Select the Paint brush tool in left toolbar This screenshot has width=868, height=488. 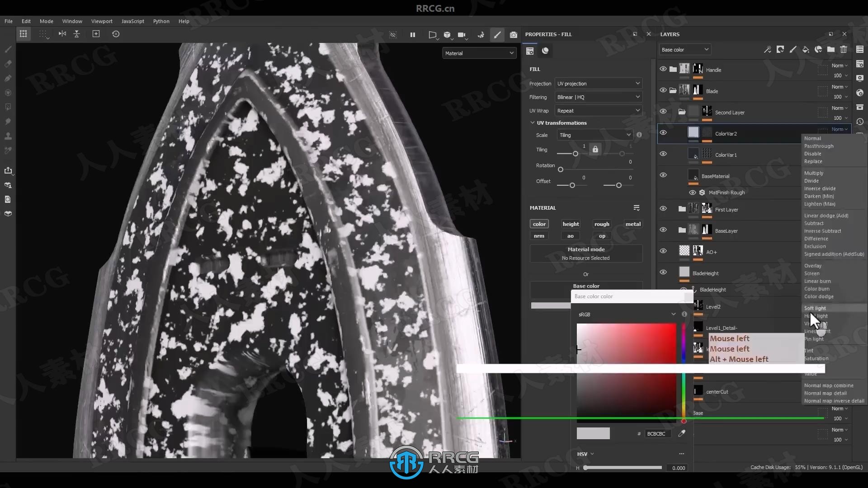(x=8, y=49)
